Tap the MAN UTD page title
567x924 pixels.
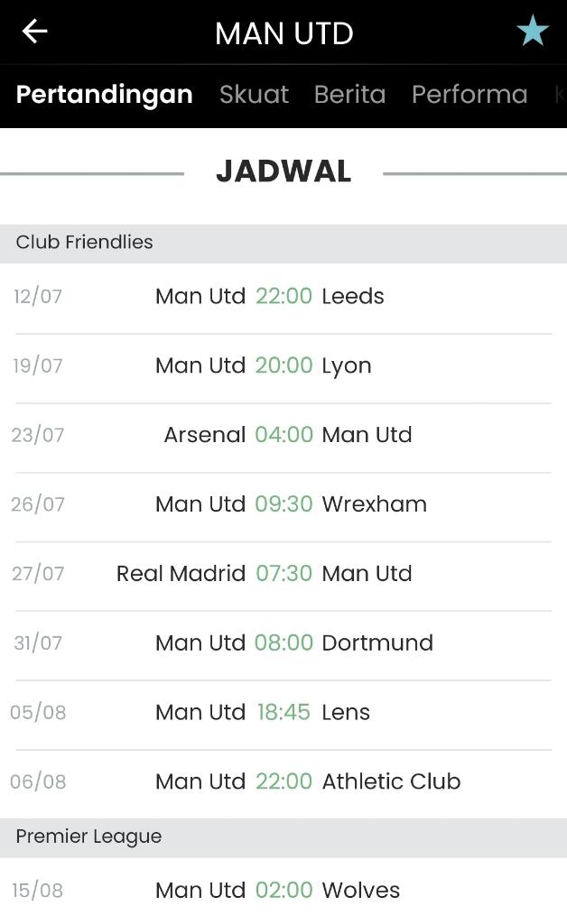[x=283, y=33]
